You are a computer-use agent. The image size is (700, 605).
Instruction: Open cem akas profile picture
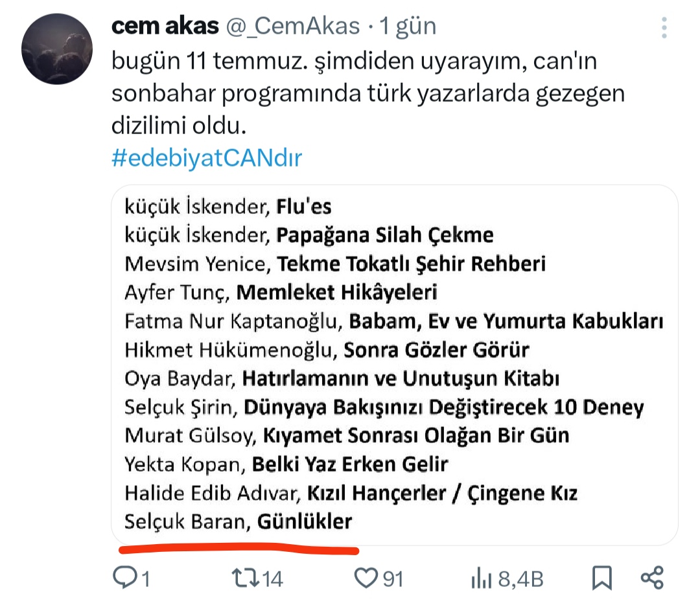(x=57, y=49)
